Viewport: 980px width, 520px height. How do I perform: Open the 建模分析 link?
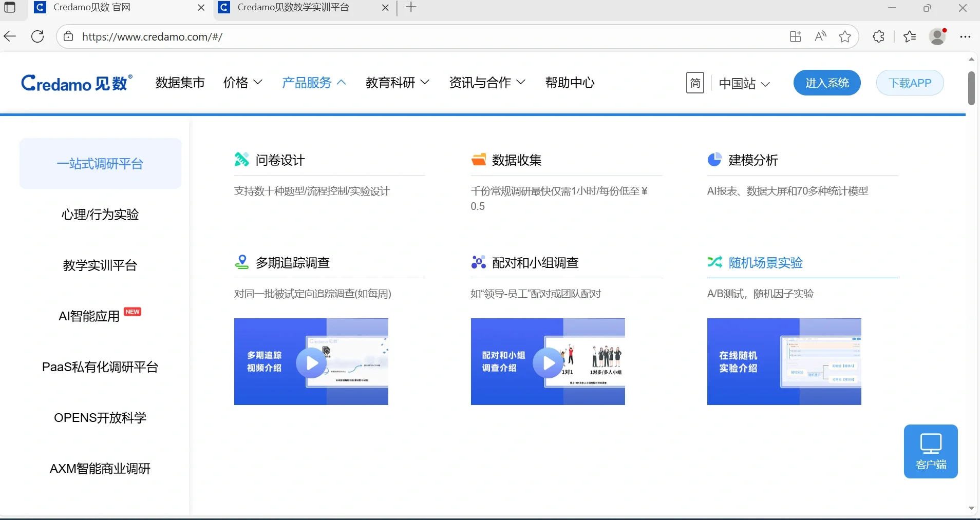coord(753,160)
